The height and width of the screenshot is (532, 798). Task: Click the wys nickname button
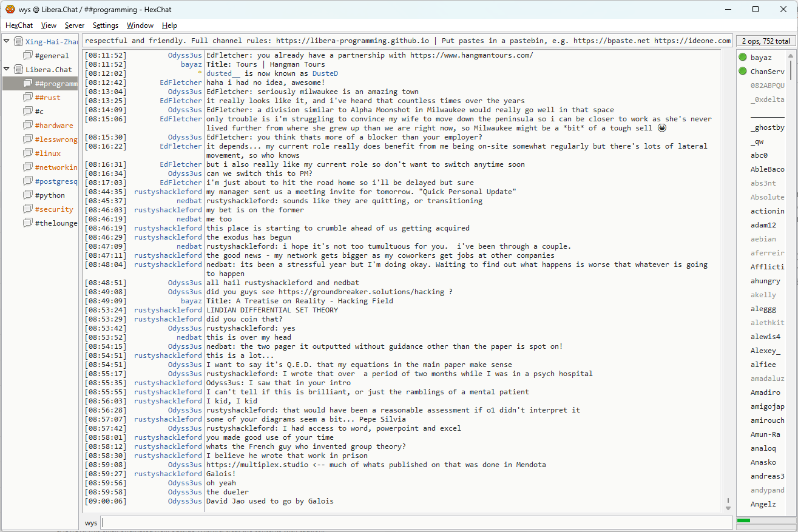tap(91, 523)
